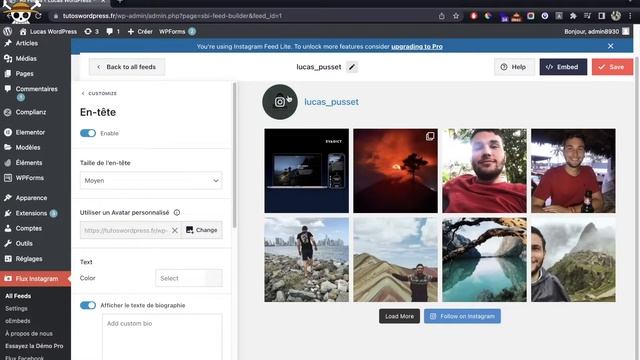Open Essayez la Démo Pro link
The width and height of the screenshot is (640, 360).
coord(34,346)
